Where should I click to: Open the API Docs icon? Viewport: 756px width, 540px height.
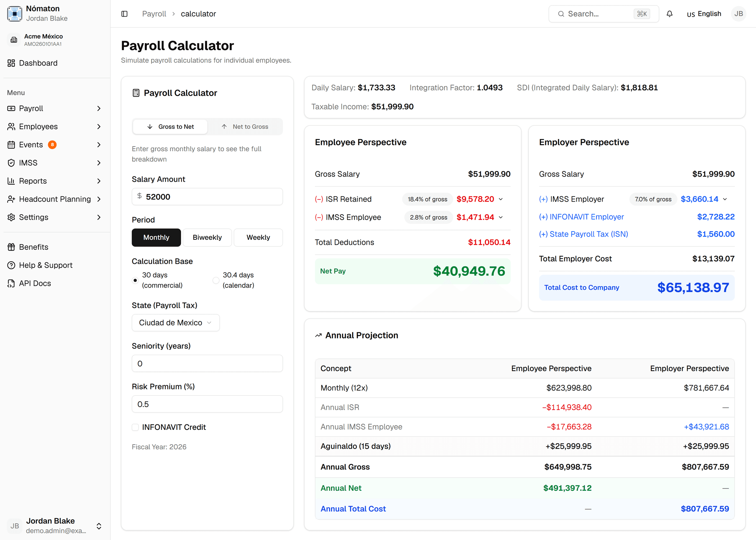tap(11, 283)
